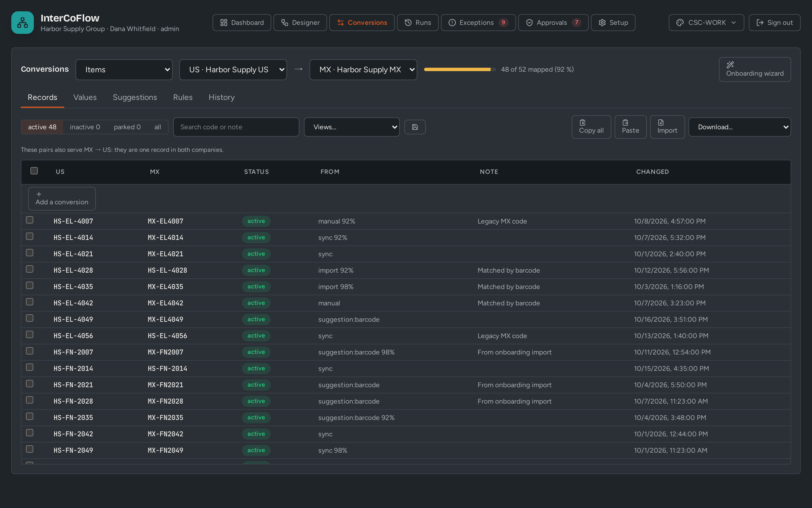Click the theme palette icon by CSC-WORK
The width and height of the screenshot is (812, 508).
(680, 23)
